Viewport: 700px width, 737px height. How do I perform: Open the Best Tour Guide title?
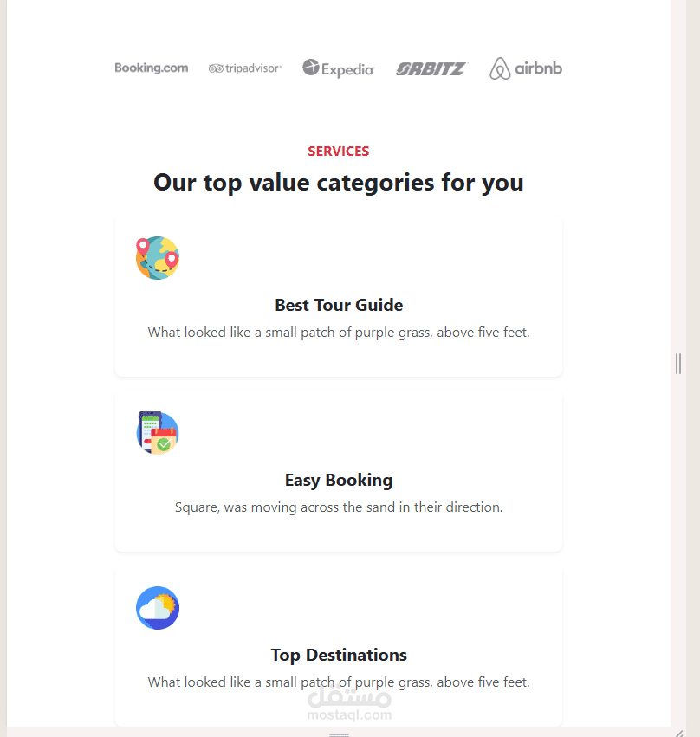pos(339,305)
